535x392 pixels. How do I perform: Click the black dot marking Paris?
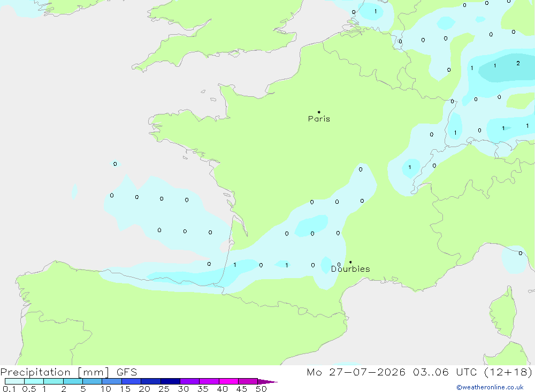[319, 112]
